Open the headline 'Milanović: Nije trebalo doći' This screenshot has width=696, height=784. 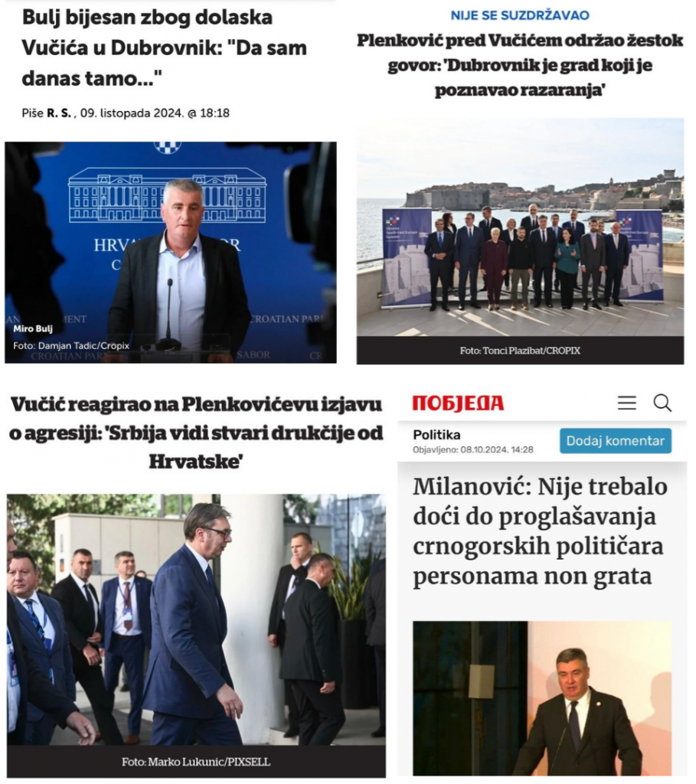click(540, 531)
